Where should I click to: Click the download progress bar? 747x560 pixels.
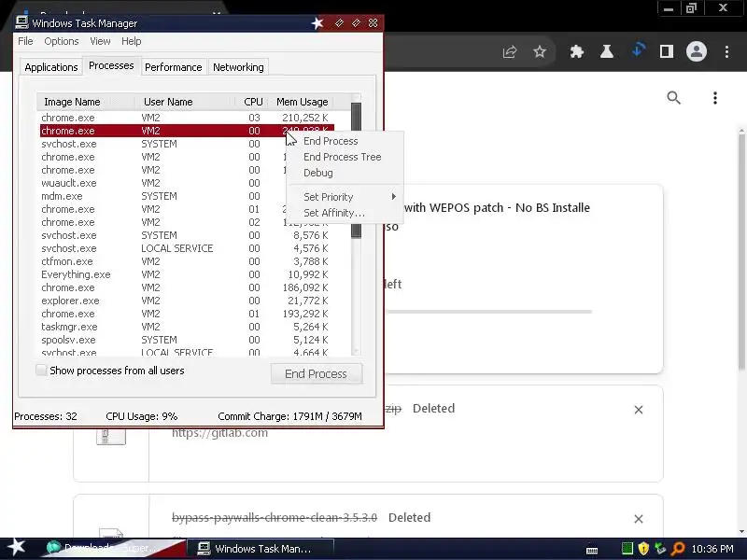coord(489,312)
